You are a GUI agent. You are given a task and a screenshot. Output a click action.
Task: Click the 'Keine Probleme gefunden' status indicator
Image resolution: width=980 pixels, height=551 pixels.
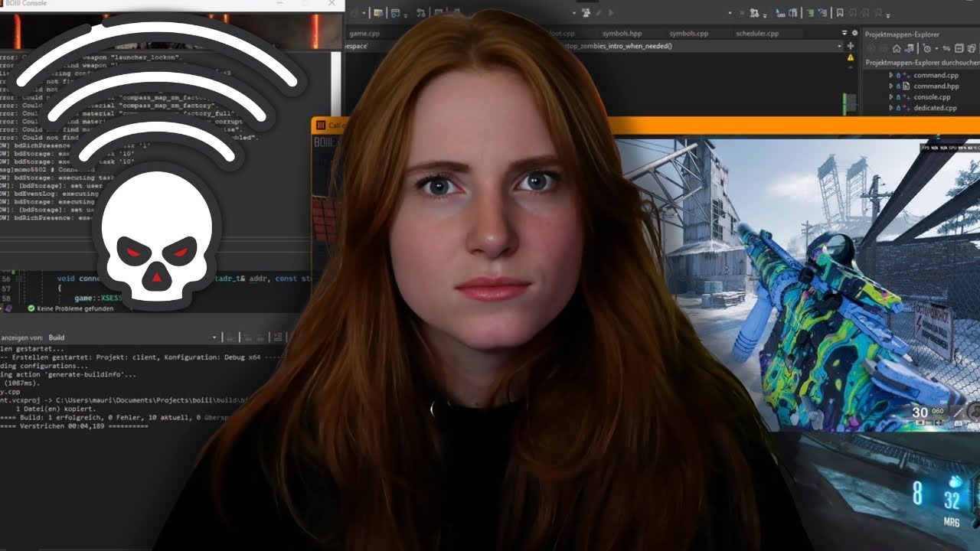(x=70, y=308)
